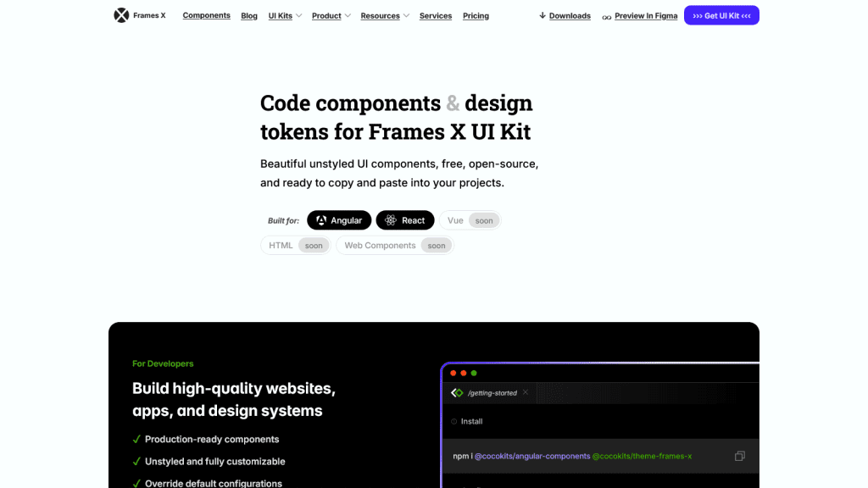Screen dimensions: 868x488
Task: Click the green getting-started file icon
Action: coord(457,393)
